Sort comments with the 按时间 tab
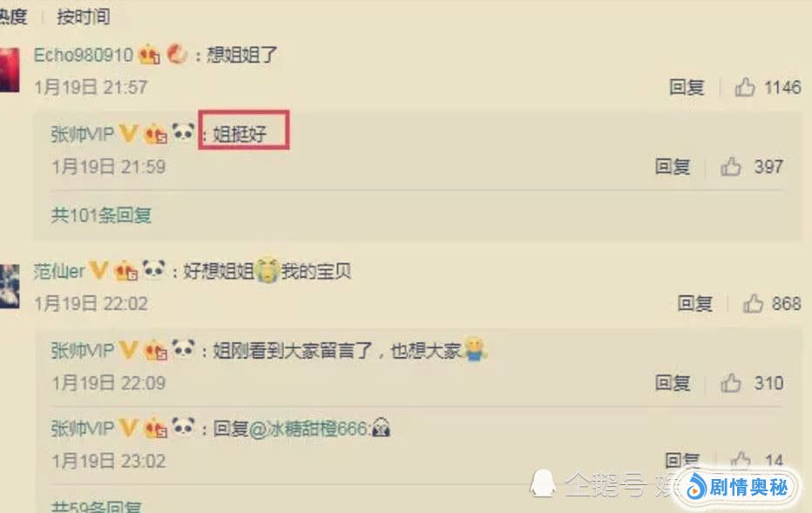Viewport: 812px width, 513px height. coord(84,17)
